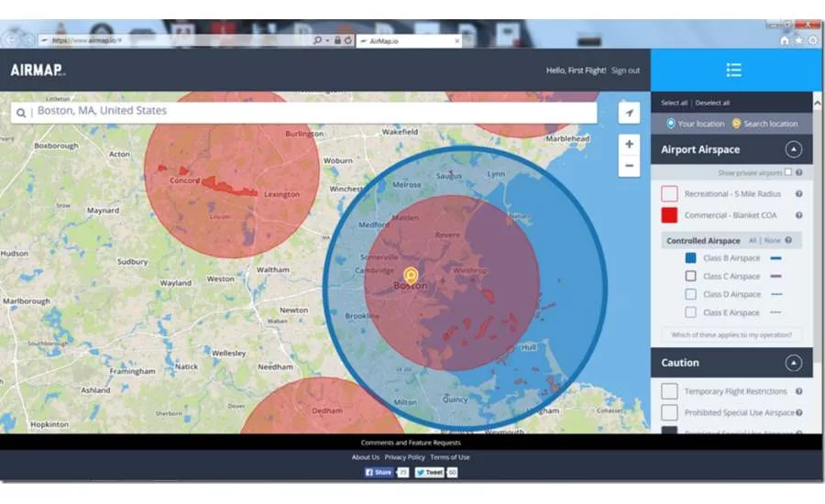
Task: Click browser tools gear icon
Action: [x=813, y=40]
